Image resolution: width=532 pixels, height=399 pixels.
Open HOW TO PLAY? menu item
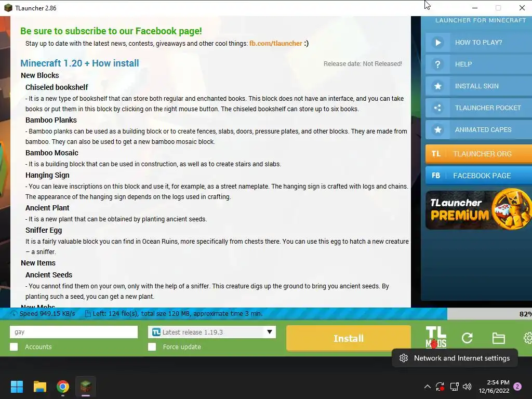coord(478,43)
